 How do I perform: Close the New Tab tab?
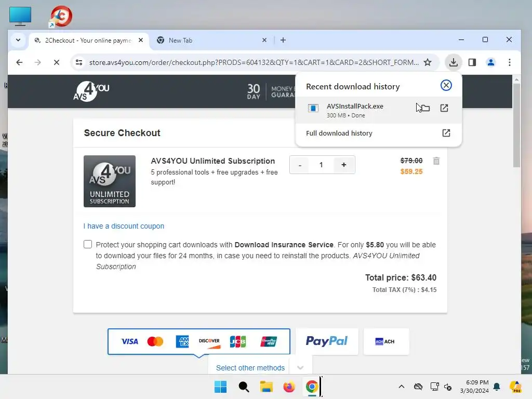click(264, 41)
